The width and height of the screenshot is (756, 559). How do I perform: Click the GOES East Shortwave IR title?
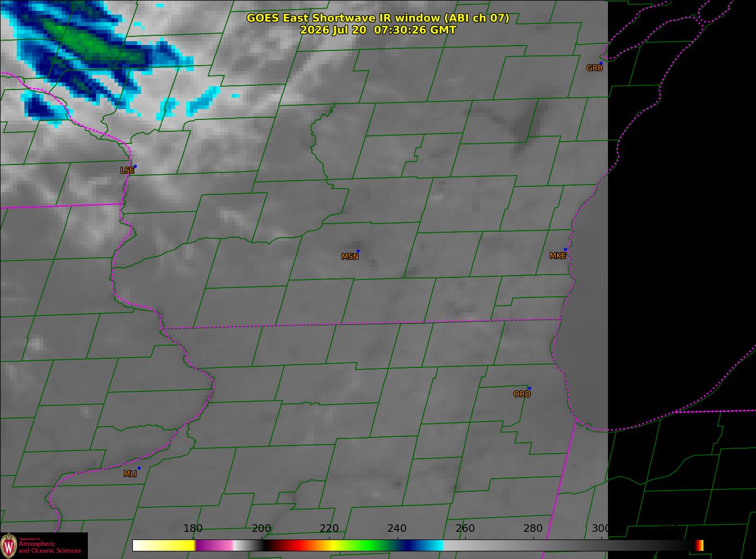[378, 18]
